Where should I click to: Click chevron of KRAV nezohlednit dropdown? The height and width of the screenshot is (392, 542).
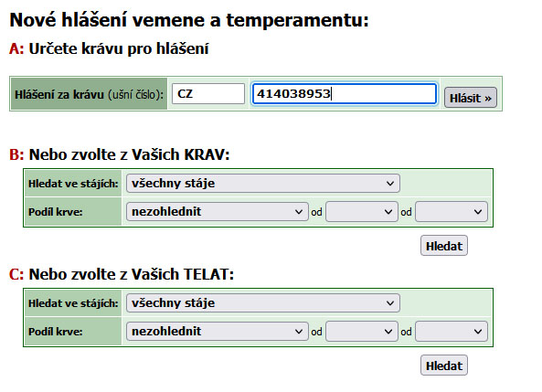click(299, 212)
